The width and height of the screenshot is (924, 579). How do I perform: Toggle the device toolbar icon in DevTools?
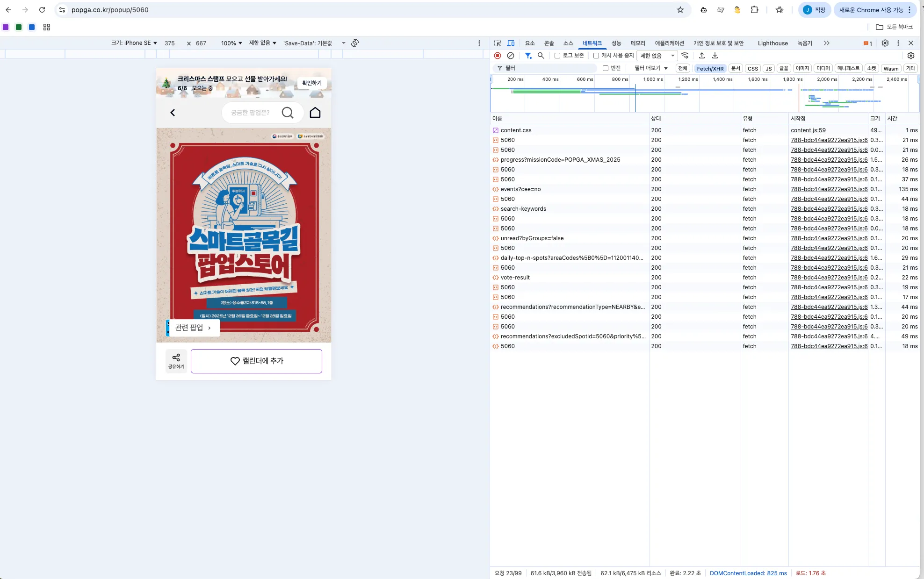(511, 43)
